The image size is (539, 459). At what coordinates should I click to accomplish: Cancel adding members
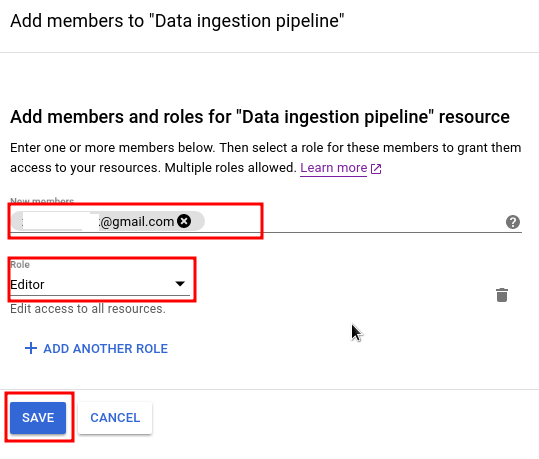click(115, 418)
